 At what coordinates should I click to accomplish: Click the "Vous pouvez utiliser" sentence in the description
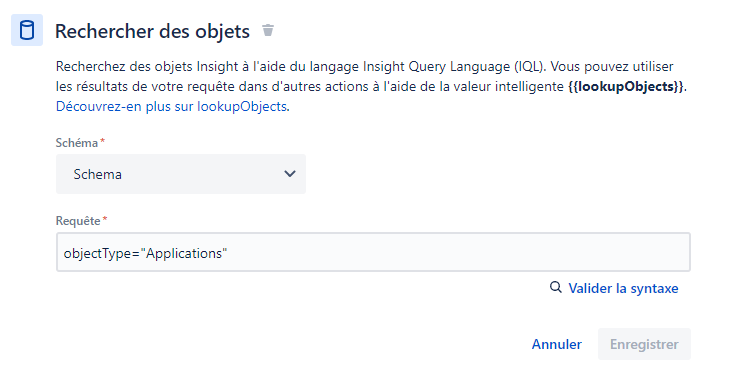[x=612, y=66]
